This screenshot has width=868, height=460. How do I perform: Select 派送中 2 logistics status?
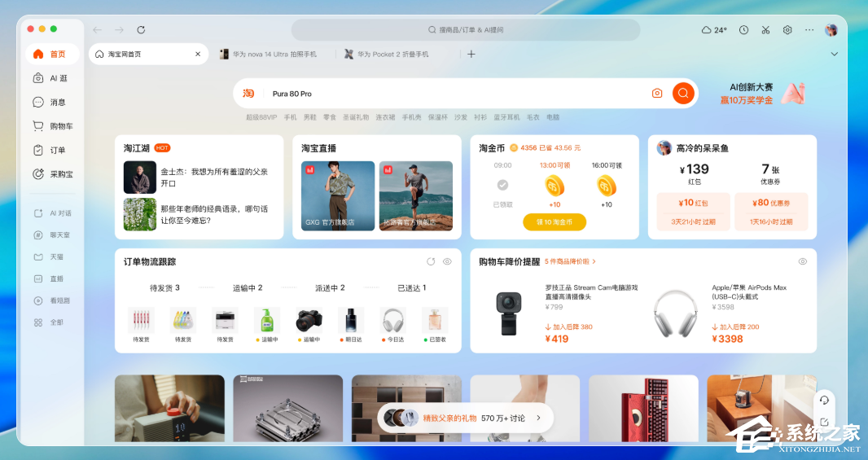tap(330, 288)
